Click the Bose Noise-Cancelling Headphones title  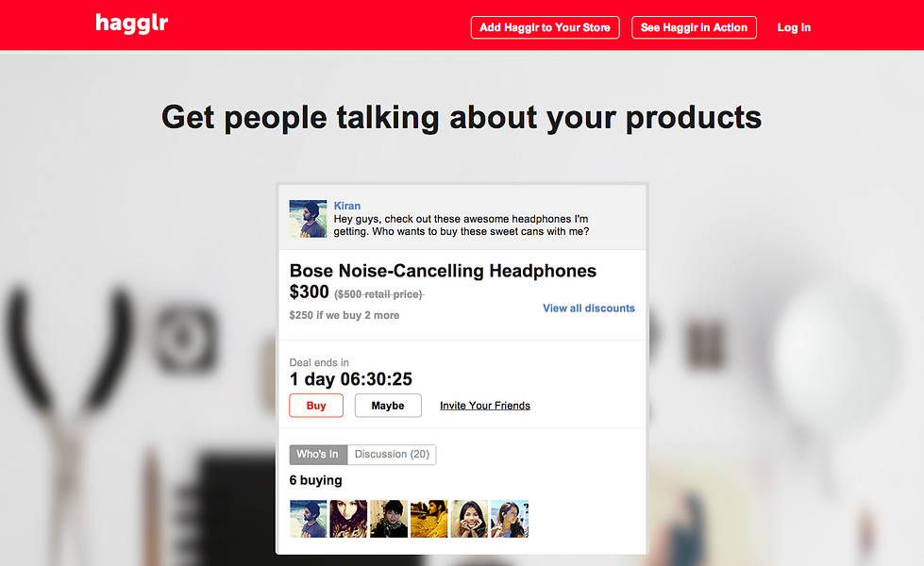[443, 271]
